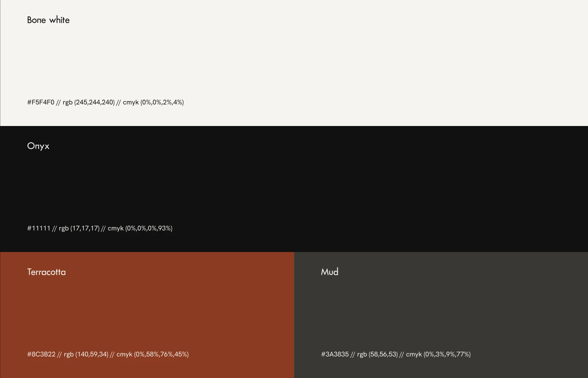Select the Bone white color swatch label
588x378 pixels.
point(48,20)
